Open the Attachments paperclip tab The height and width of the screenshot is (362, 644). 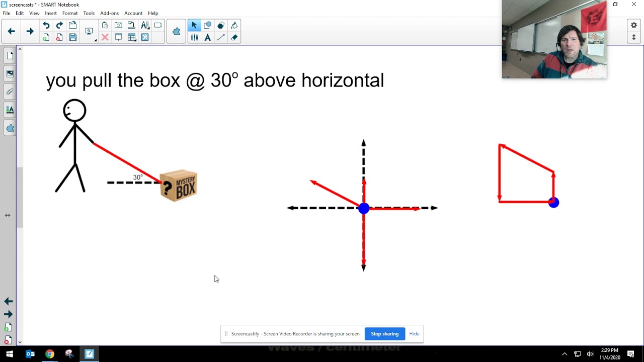10,92
